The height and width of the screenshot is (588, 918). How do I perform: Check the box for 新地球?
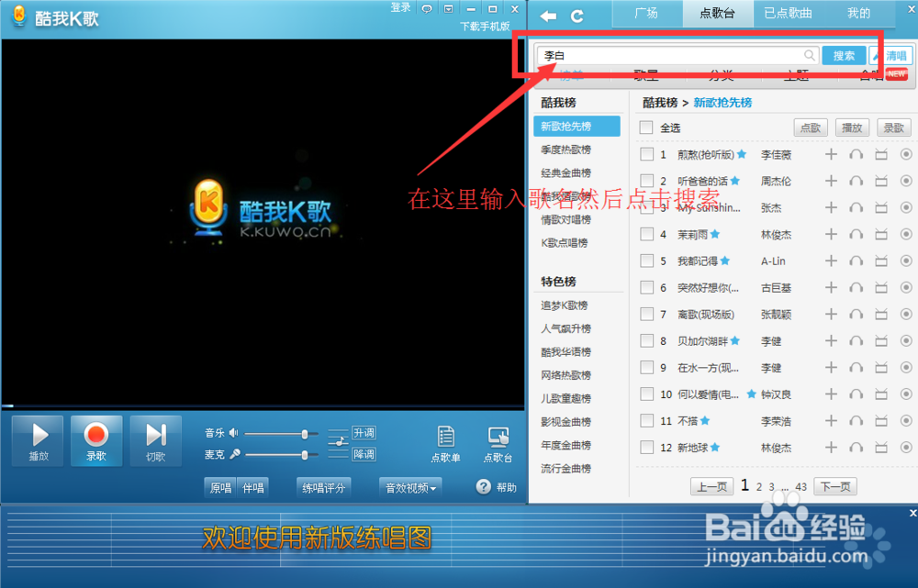[x=646, y=447]
